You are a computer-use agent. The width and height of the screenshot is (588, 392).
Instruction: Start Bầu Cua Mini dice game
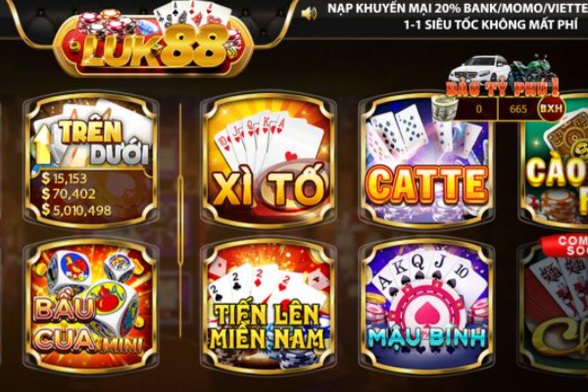tap(91, 306)
